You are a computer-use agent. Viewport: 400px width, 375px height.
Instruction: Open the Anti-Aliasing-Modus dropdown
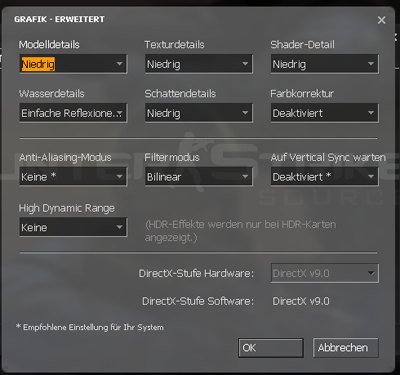pos(73,176)
